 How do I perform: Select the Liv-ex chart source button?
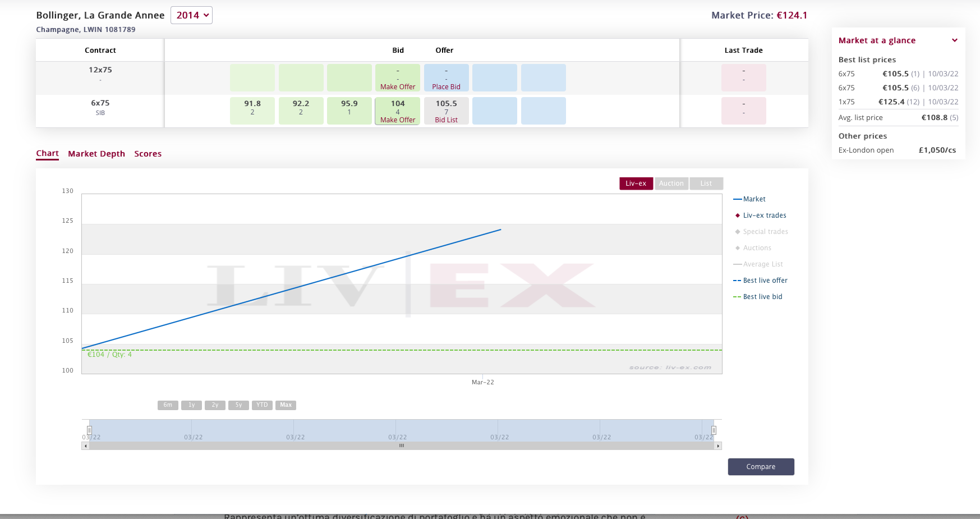(x=636, y=183)
